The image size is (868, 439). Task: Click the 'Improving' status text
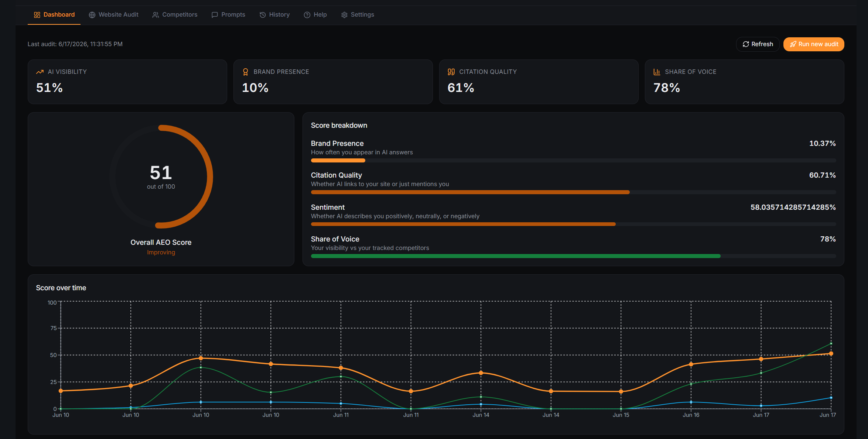(161, 253)
